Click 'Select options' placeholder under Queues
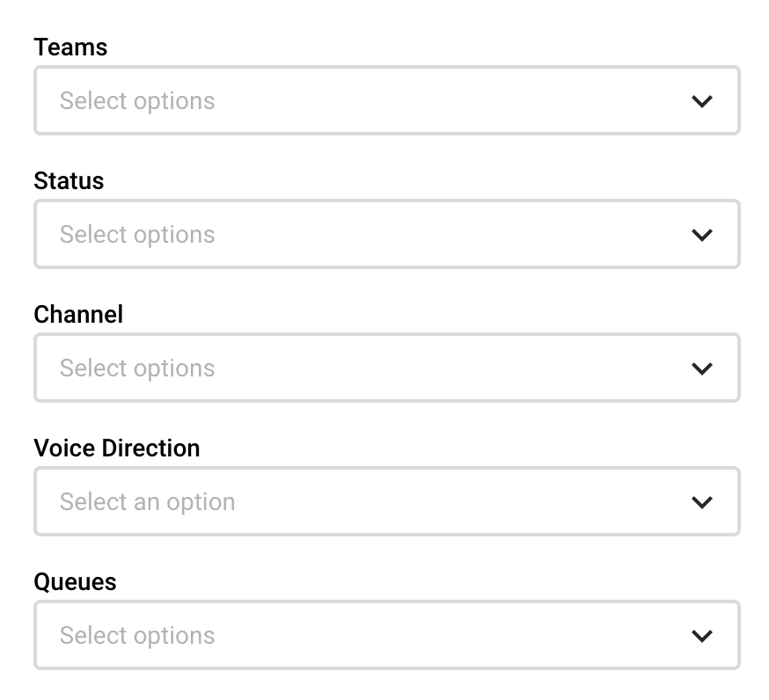 (136, 635)
